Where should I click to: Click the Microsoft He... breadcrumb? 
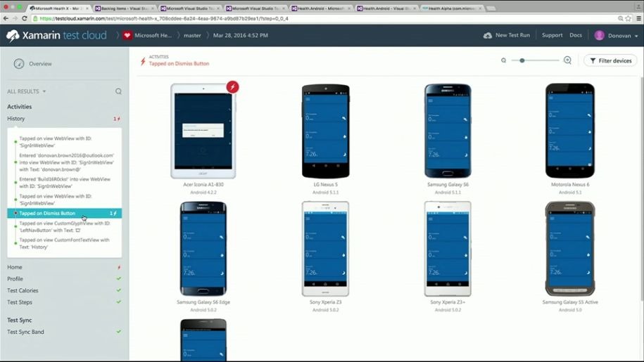coord(153,36)
